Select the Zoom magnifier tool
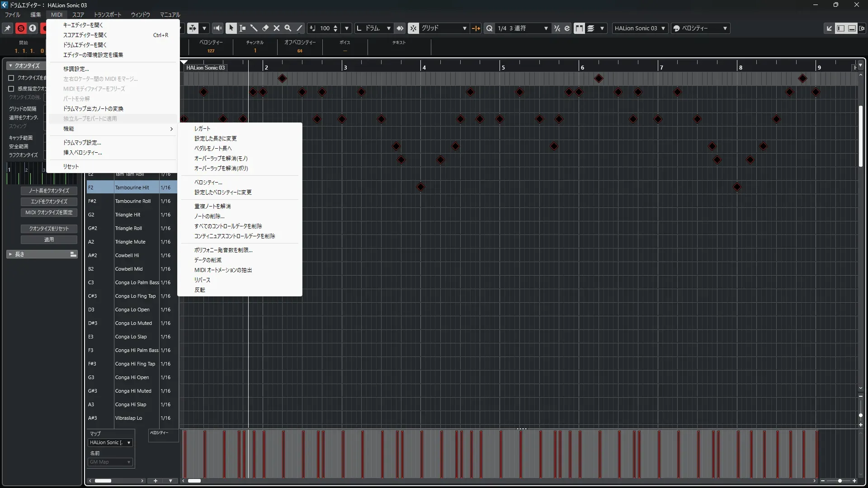 point(288,28)
